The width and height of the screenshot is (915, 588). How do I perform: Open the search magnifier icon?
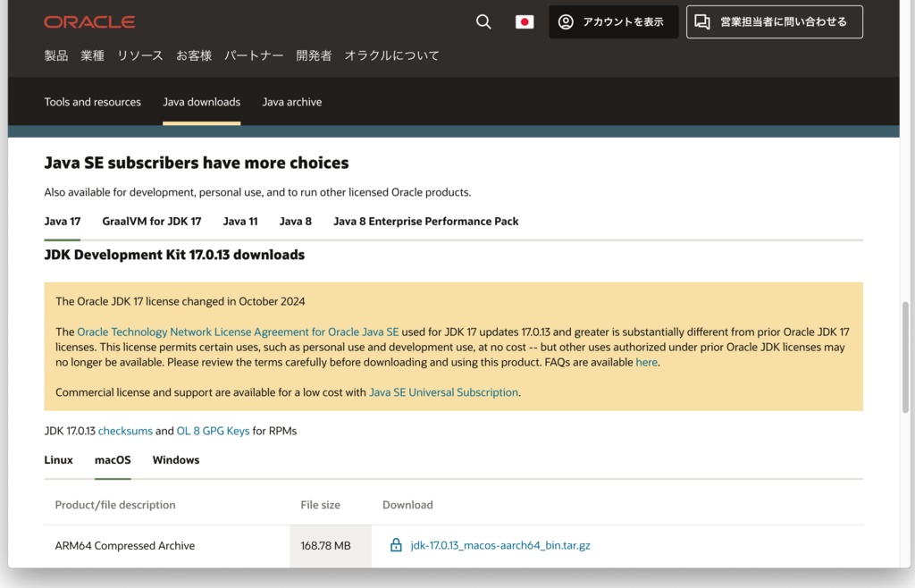483,22
